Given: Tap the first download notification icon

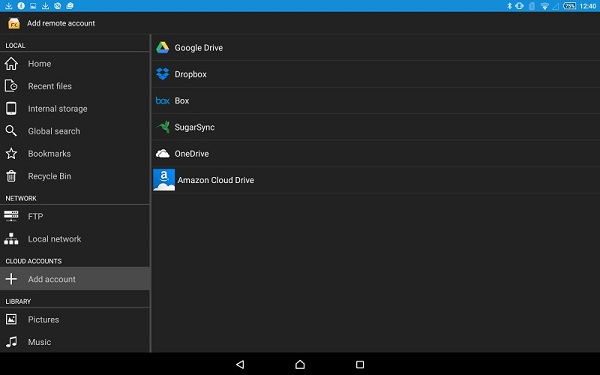Looking at the screenshot, I should tap(8, 6).
